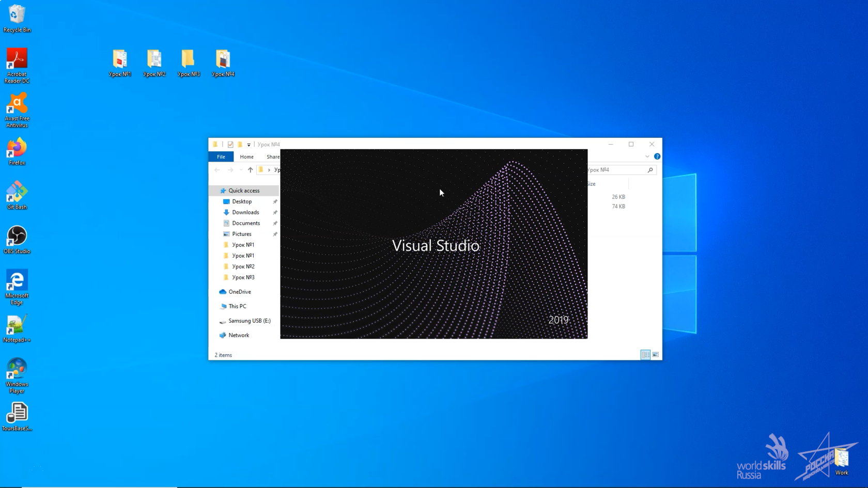Image resolution: width=868 pixels, height=488 pixels.
Task: Open Pictures in the navigation pane
Action: tap(242, 234)
